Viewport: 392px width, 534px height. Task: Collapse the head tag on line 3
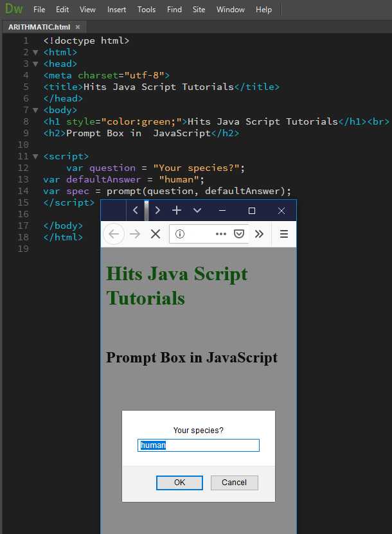(x=35, y=64)
